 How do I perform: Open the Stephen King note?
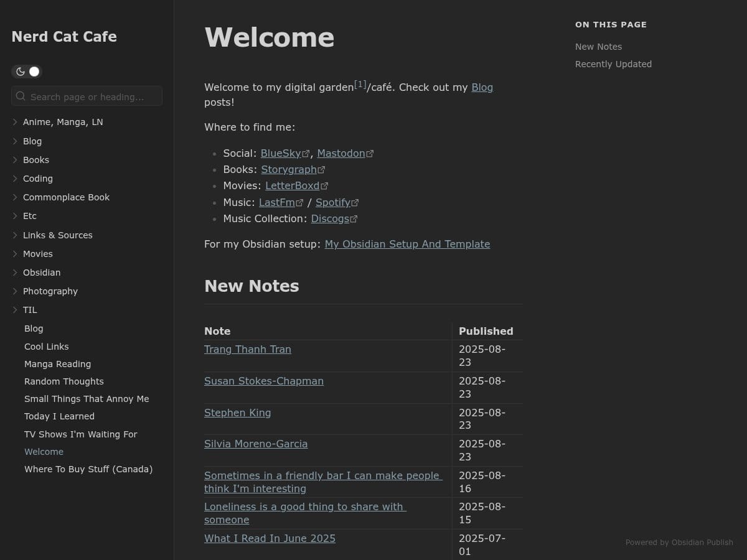[237, 413]
